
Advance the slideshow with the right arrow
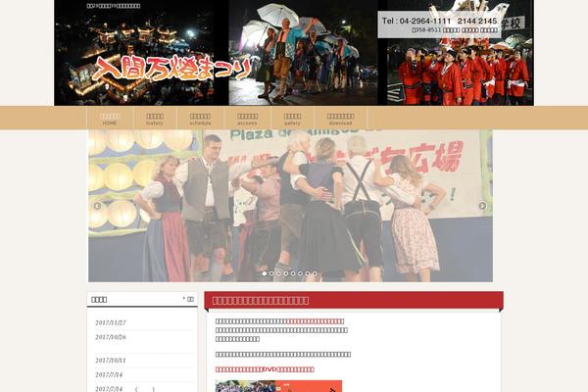(482, 206)
